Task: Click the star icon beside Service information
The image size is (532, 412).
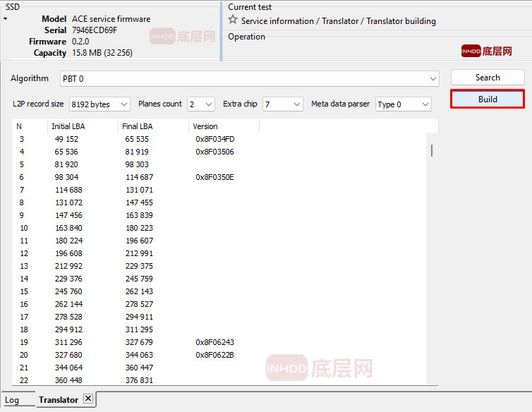Action: (233, 20)
